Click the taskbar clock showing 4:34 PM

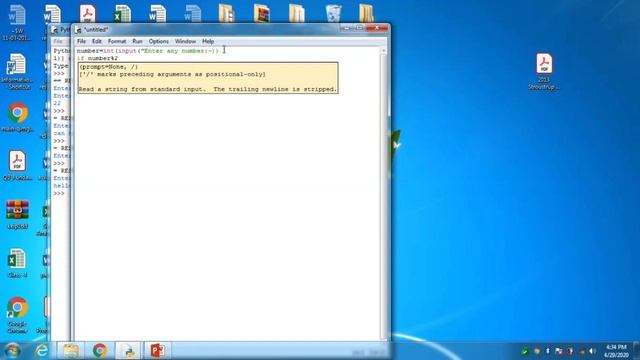(x=616, y=351)
